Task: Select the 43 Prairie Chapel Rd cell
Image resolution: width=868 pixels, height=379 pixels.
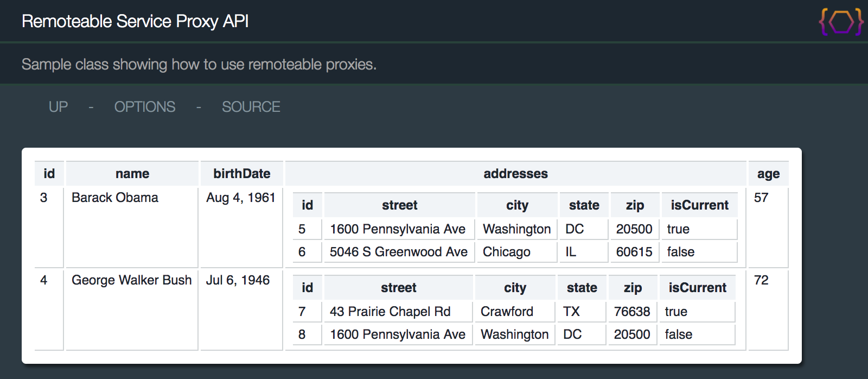Action: coord(390,312)
